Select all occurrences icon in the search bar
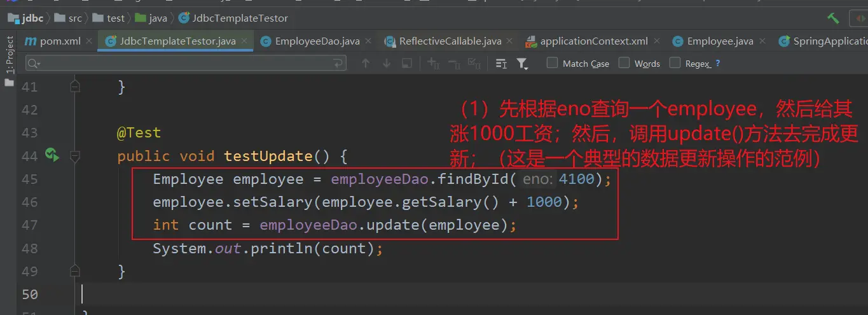 [x=474, y=64]
